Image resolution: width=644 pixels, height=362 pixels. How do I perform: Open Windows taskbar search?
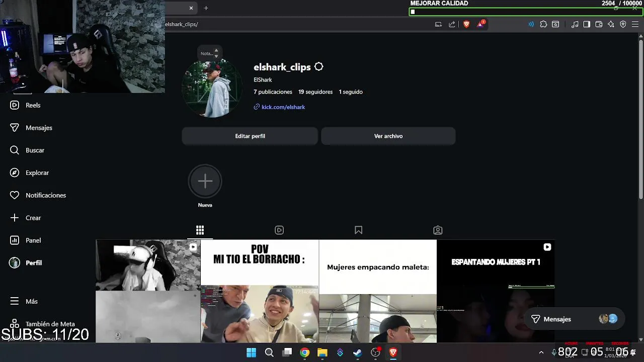point(269,352)
